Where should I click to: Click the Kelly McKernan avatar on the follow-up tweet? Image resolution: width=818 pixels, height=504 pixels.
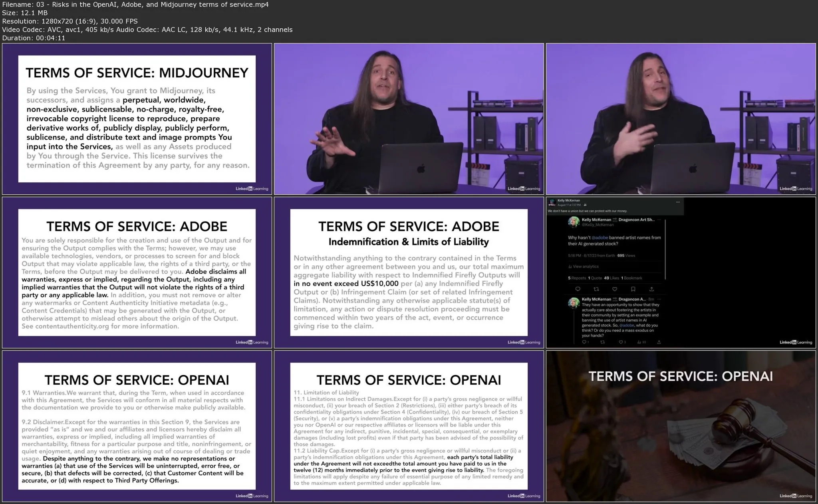click(x=574, y=302)
